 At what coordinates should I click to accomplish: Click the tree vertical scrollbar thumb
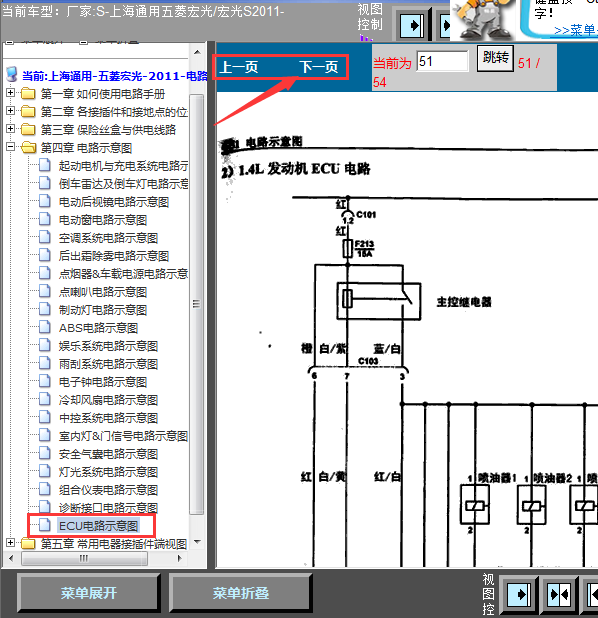click(x=196, y=304)
